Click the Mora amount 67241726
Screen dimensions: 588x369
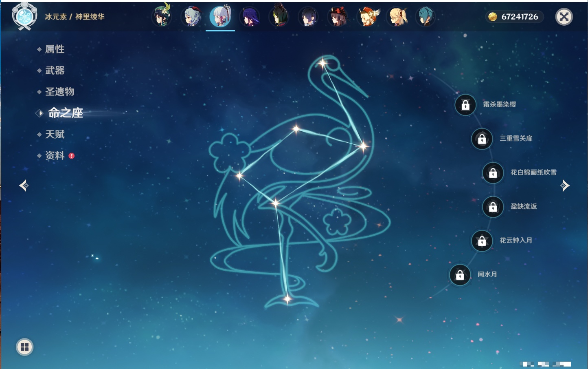click(520, 17)
